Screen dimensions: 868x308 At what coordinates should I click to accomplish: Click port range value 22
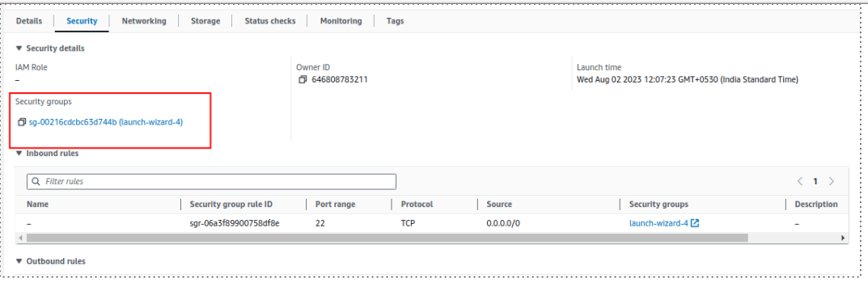tap(320, 223)
